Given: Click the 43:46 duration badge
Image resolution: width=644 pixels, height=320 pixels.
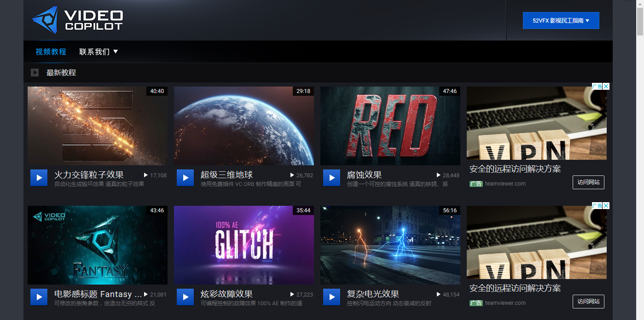Looking at the screenshot, I should 157,210.
